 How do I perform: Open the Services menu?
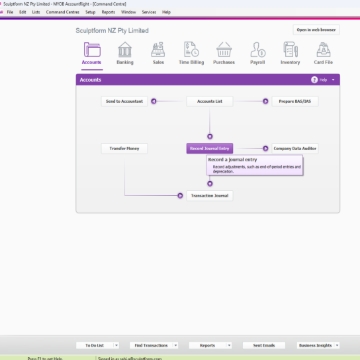(149, 12)
